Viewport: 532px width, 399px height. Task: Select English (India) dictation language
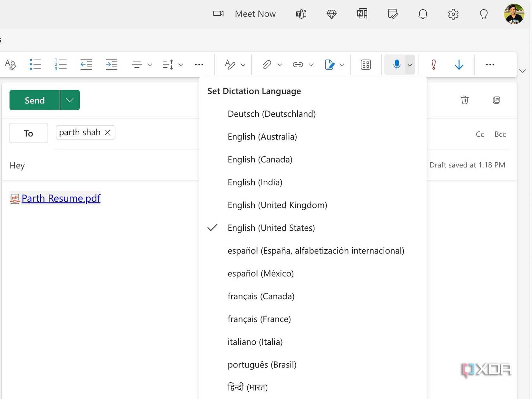click(x=313, y=183)
